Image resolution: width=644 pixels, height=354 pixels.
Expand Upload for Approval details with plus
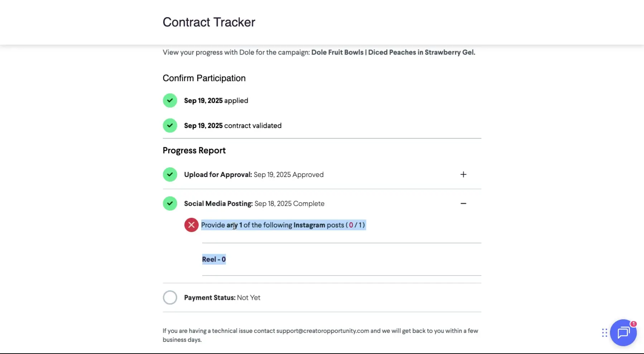tap(463, 174)
